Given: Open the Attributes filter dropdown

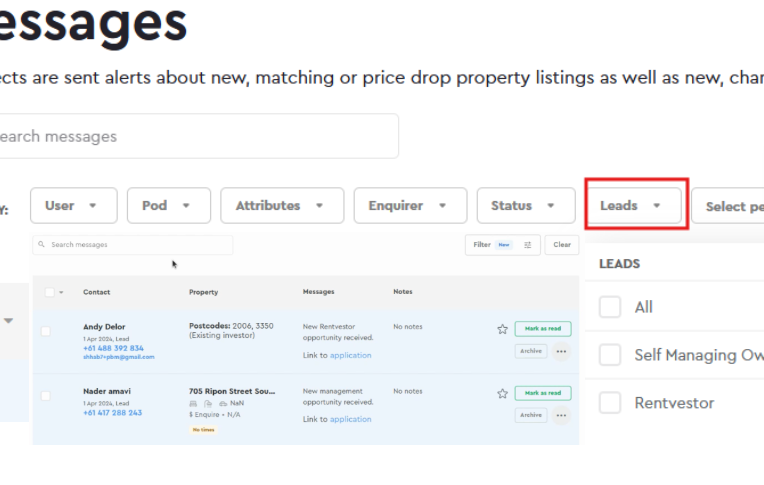Looking at the screenshot, I should pyautogui.click(x=282, y=206).
